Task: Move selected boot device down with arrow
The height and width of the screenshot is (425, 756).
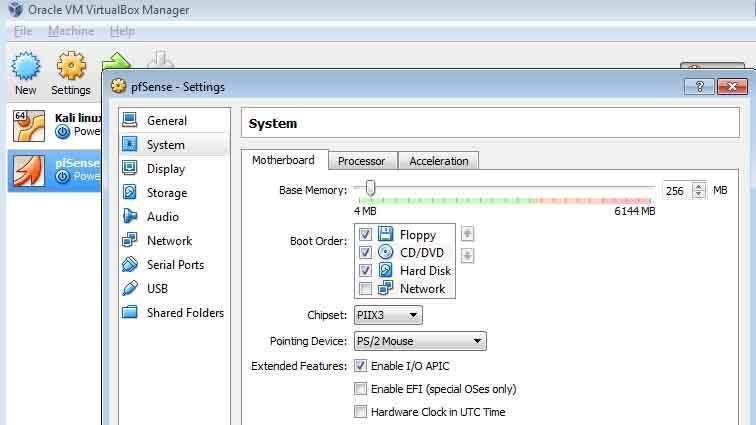Action: pyautogui.click(x=467, y=255)
